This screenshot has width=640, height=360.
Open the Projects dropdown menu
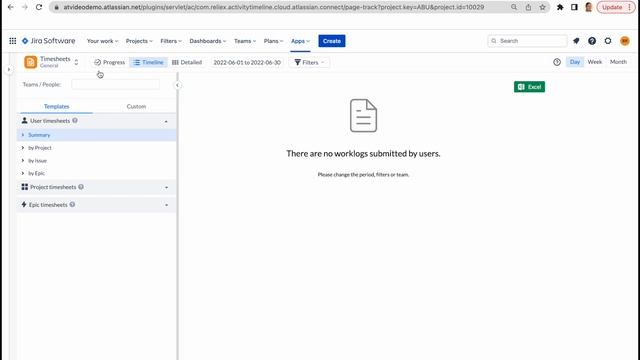coord(139,41)
